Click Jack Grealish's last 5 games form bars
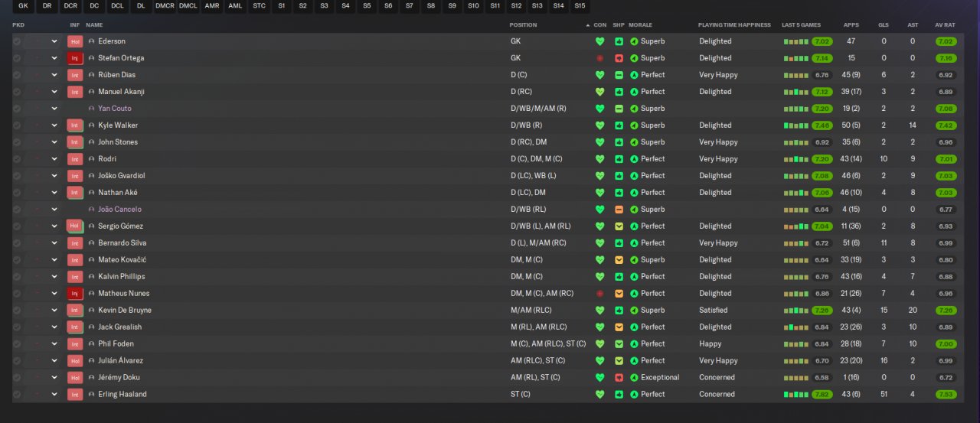This screenshot has width=980, height=423. 795,327
